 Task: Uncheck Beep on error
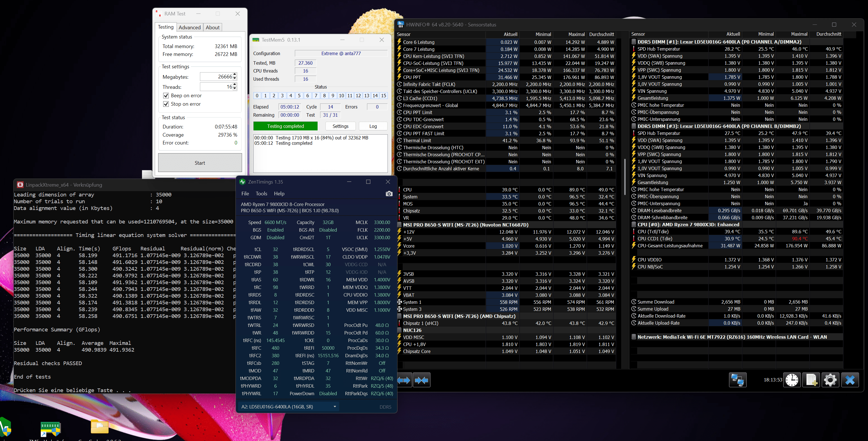pos(166,96)
